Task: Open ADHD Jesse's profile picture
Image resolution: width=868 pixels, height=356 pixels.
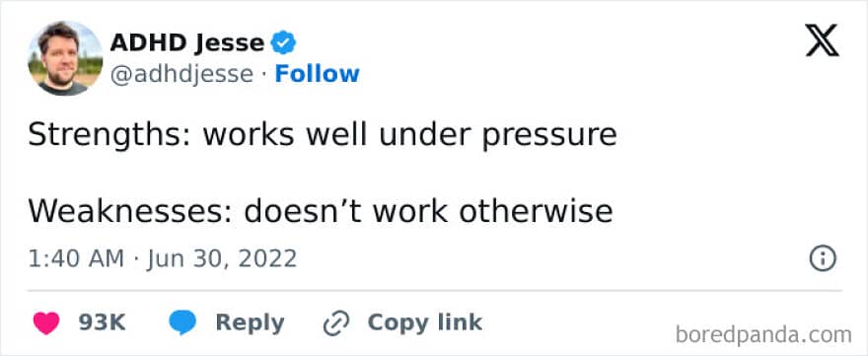Action: click(65, 58)
